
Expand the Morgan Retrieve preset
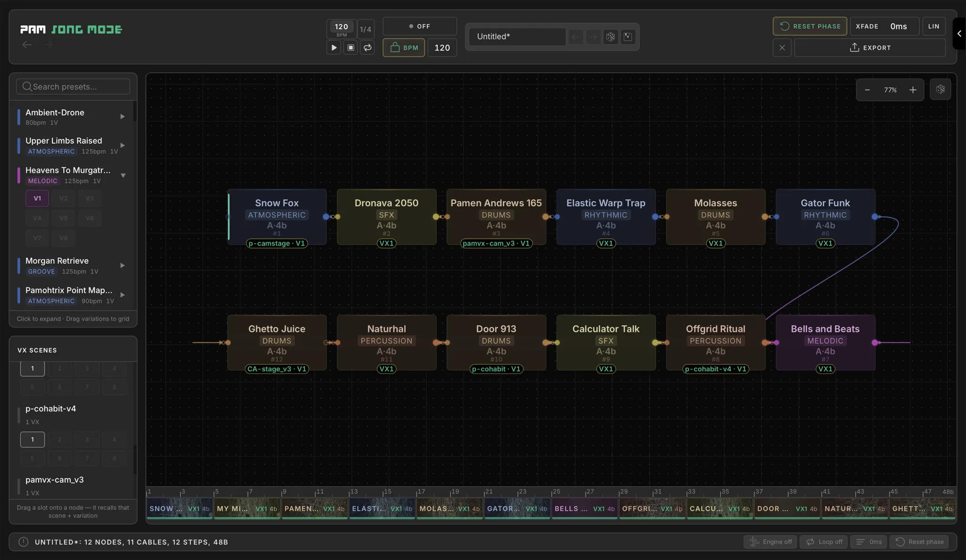[x=122, y=265]
